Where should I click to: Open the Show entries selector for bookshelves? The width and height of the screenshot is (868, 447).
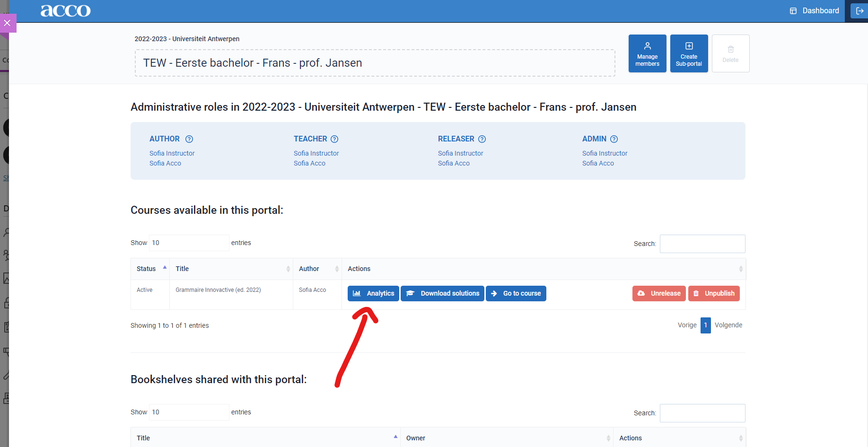[189, 412]
